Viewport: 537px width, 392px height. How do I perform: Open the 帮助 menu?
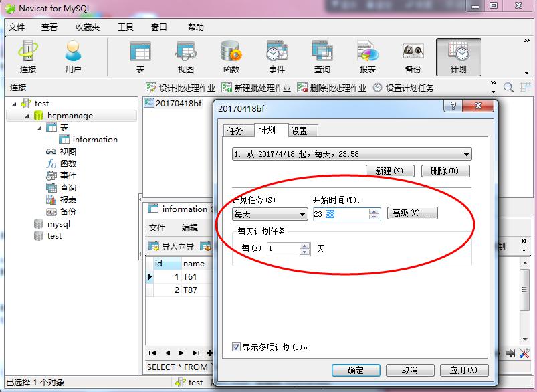[x=195, y=27]
